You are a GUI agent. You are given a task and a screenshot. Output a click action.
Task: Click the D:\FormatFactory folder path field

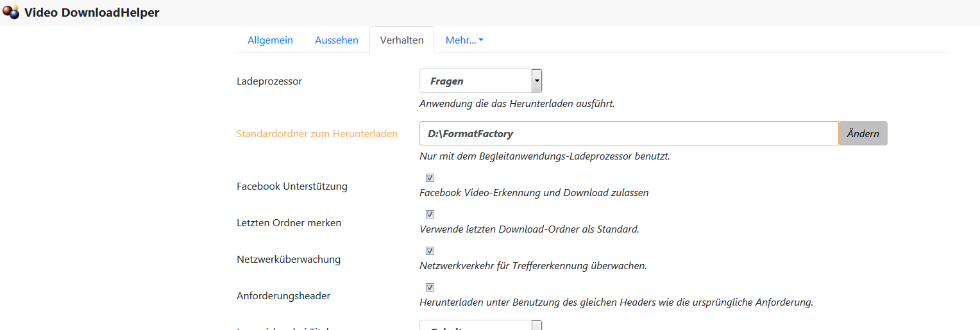coord(629,133)
